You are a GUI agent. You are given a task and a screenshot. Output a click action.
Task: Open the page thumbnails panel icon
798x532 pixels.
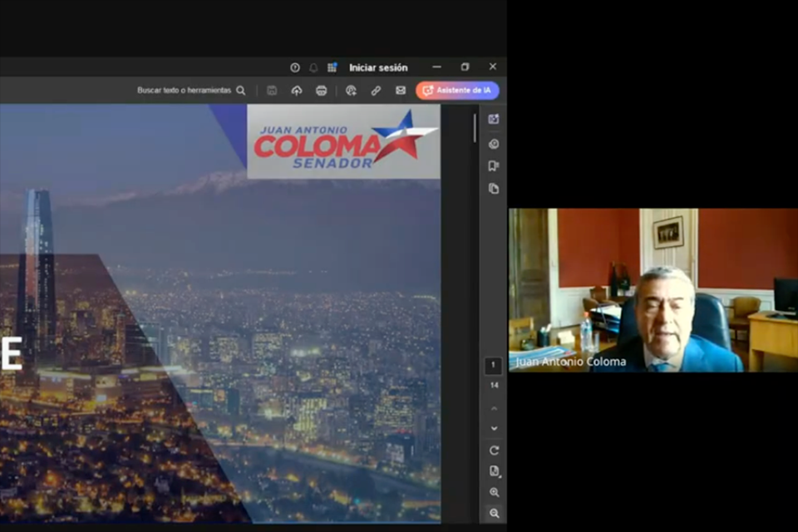point(494,189)
